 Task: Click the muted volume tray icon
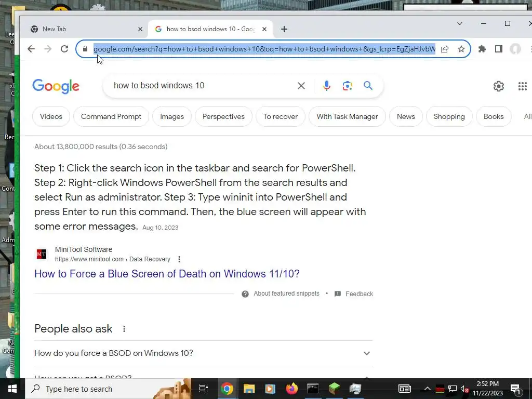tap(465, 389)
